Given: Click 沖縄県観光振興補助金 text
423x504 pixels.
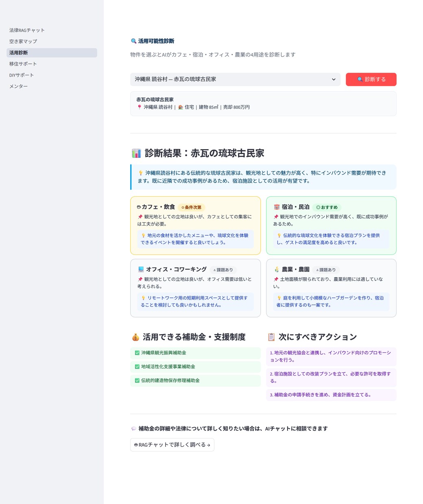Looking at the screenshot, I should click(x=164, y=353).
